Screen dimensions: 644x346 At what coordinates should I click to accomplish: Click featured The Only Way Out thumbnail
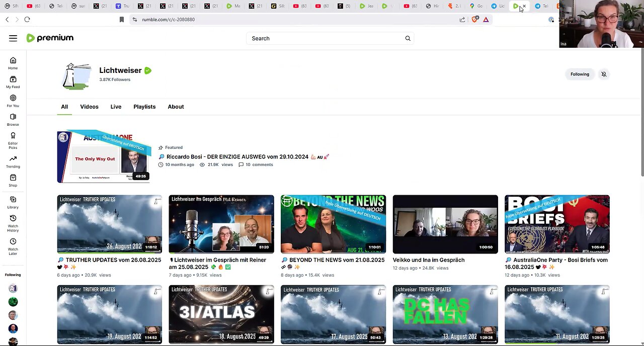(103, 157)
